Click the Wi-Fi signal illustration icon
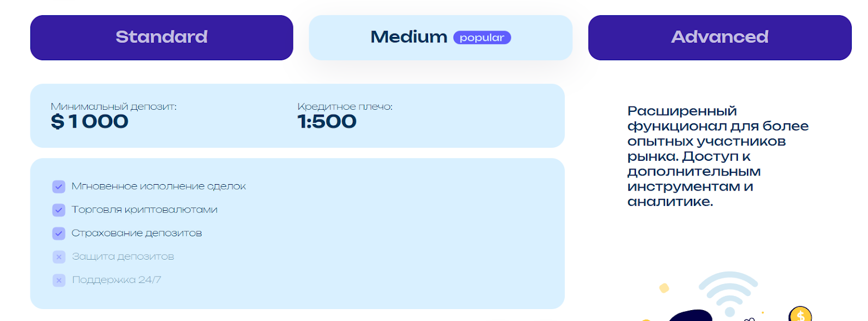The image size is (868, 321). (729, 293)
